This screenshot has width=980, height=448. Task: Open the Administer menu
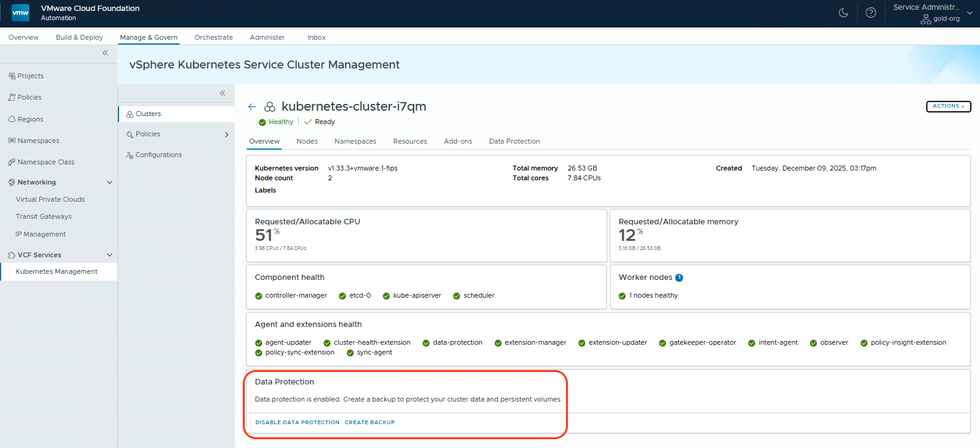click(x=267, y=37)
